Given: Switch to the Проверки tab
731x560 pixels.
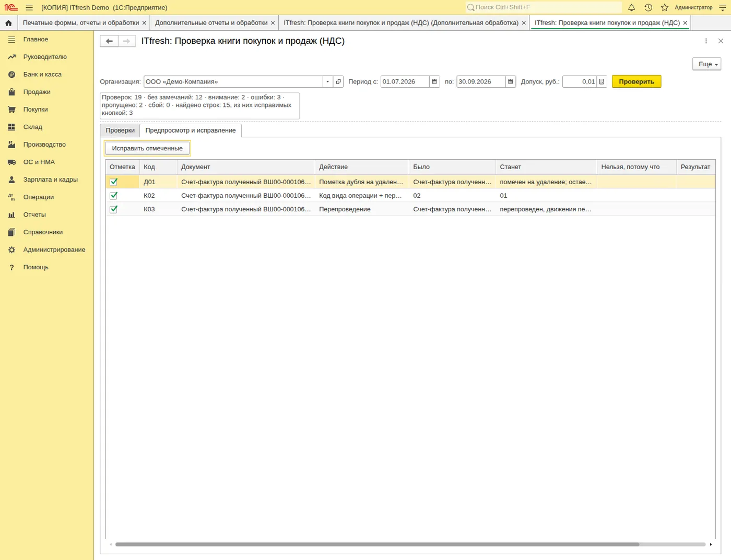Looking at the screenshot, I should coord(120,130).
